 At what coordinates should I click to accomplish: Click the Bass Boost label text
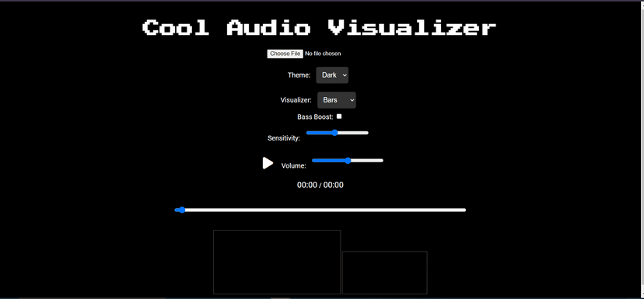click(315, 117)
